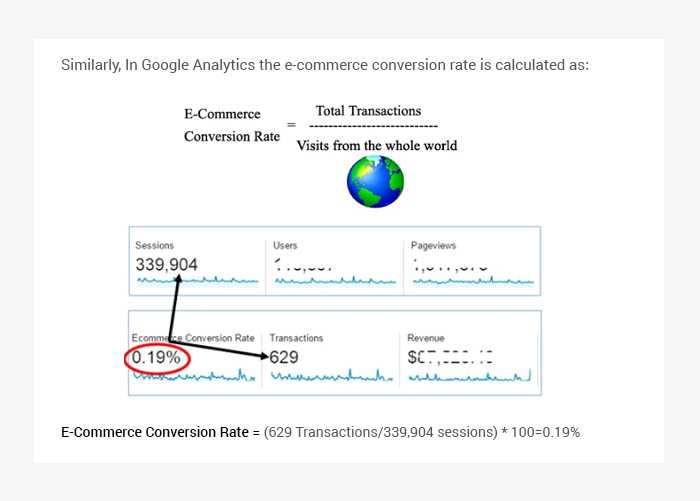This screenshot has height=501, width=700.
Task: Click the Total Transactions numerator text
Action: [x=368, y=111]
